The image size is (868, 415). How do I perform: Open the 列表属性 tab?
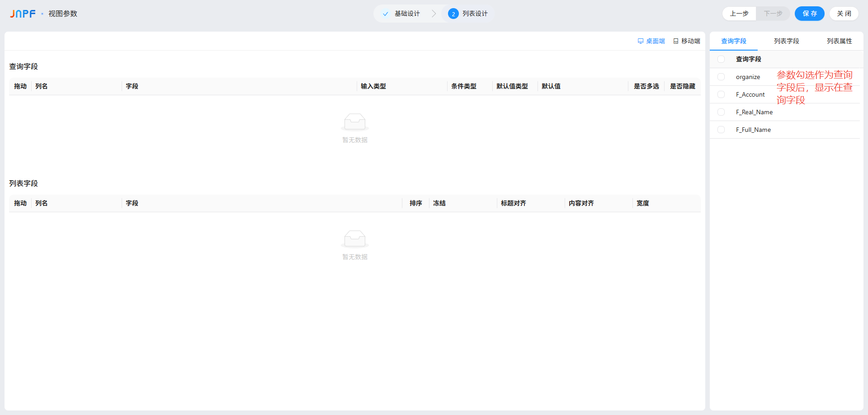coord(839,41)
